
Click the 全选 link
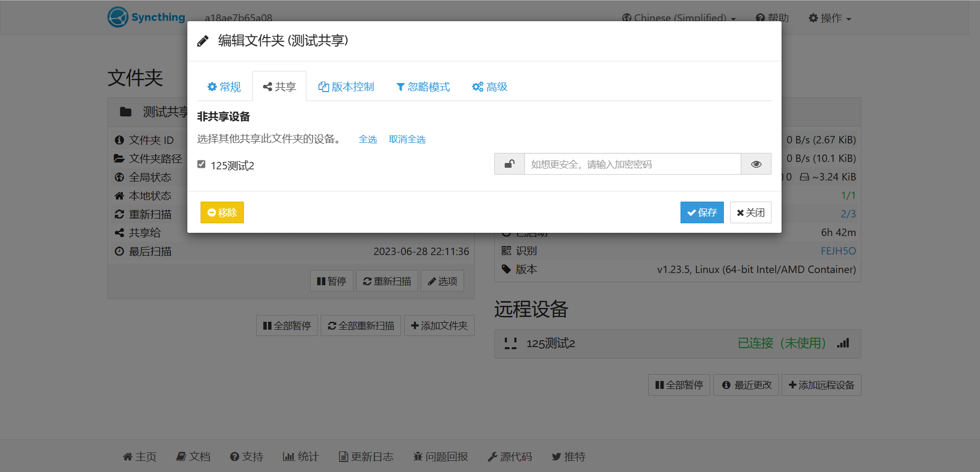[x=367, y=139]
